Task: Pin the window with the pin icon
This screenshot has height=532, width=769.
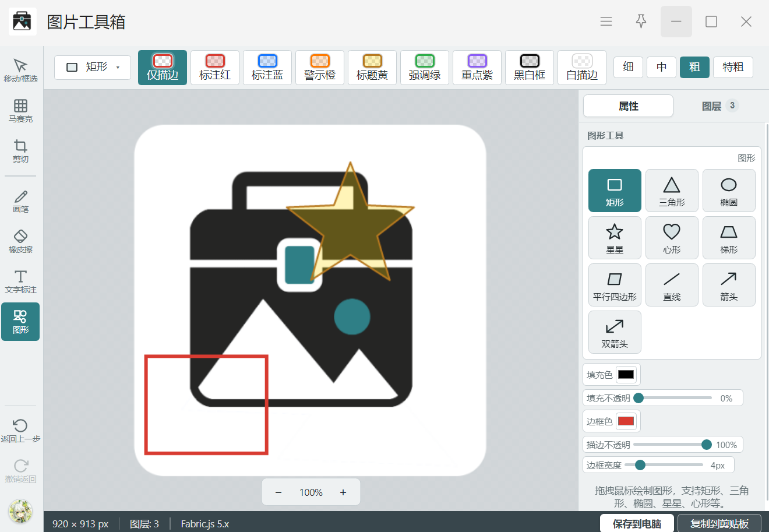Action: pyautogui.click(x=641, y=22)
